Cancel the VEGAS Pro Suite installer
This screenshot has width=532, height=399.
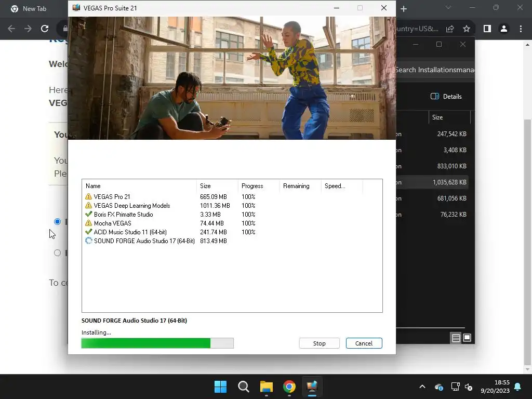(364, 343)
